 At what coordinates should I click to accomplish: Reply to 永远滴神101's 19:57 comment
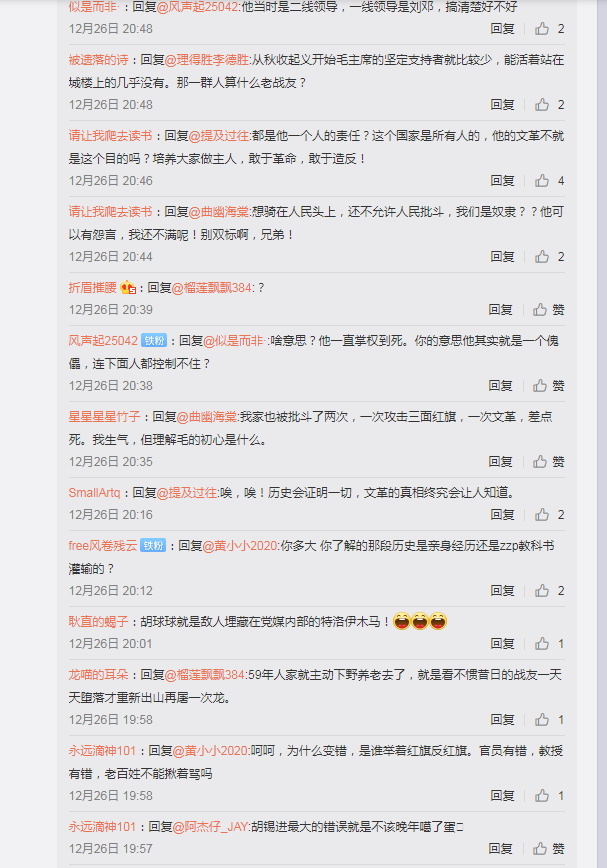tap(500, 848)
